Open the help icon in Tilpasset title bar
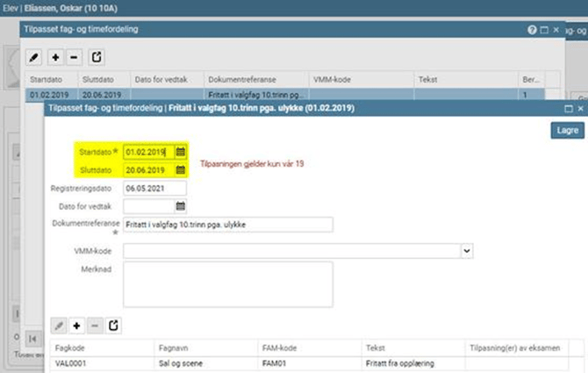Image resolution: width=588 pixels, height=373 pixels. point(532,29)
